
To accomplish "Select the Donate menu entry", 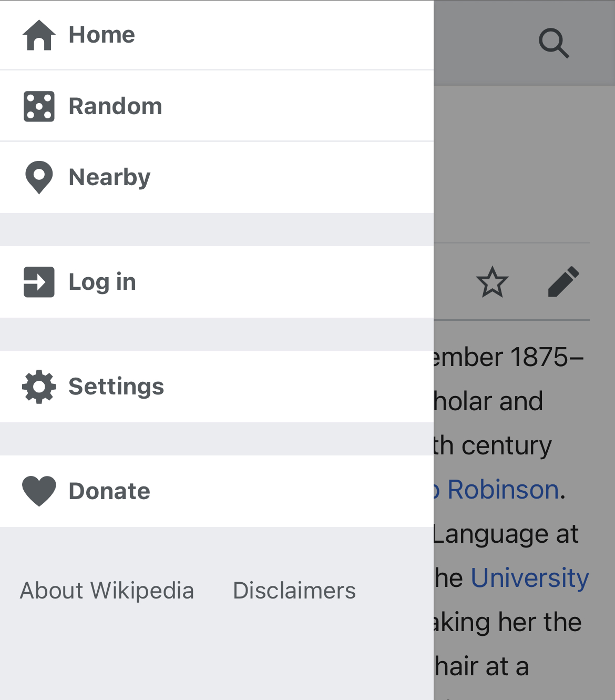I will [109, 491].
